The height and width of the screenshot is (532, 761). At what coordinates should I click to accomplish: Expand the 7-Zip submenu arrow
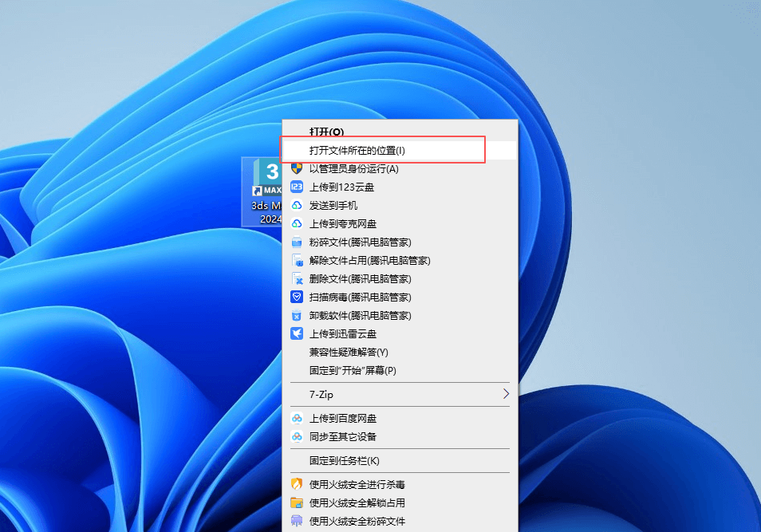505,394
